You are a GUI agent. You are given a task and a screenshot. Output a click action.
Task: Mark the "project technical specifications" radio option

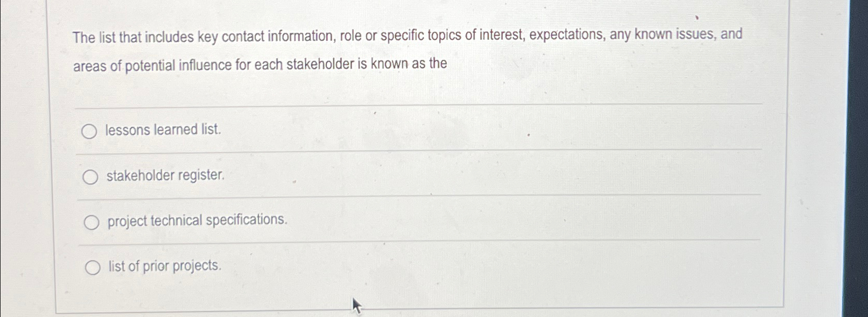pyautogui.click(x=91, y=223)
